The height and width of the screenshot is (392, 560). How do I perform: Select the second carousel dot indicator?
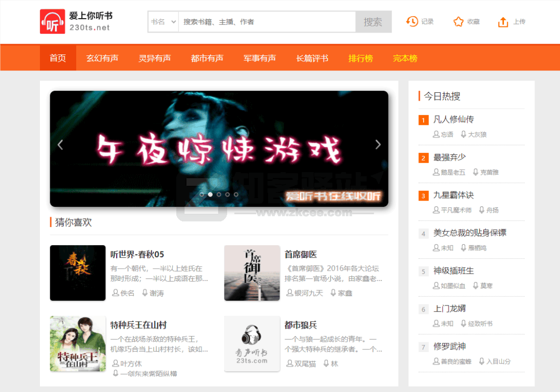209,194
